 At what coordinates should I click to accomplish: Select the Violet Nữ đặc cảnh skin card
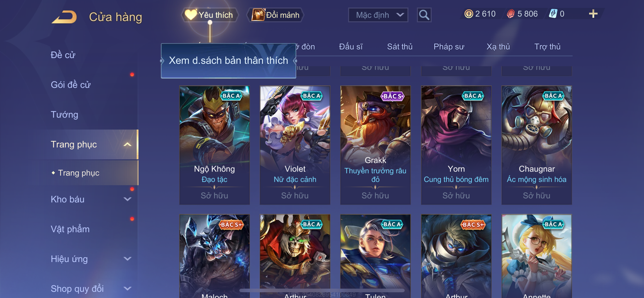(295, 145)
